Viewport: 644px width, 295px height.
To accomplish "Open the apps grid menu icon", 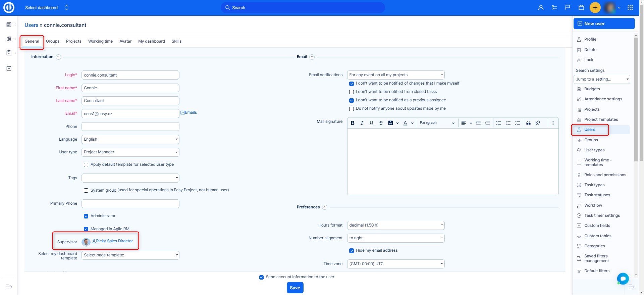I will pyautogui.click(x=630, y=7).
